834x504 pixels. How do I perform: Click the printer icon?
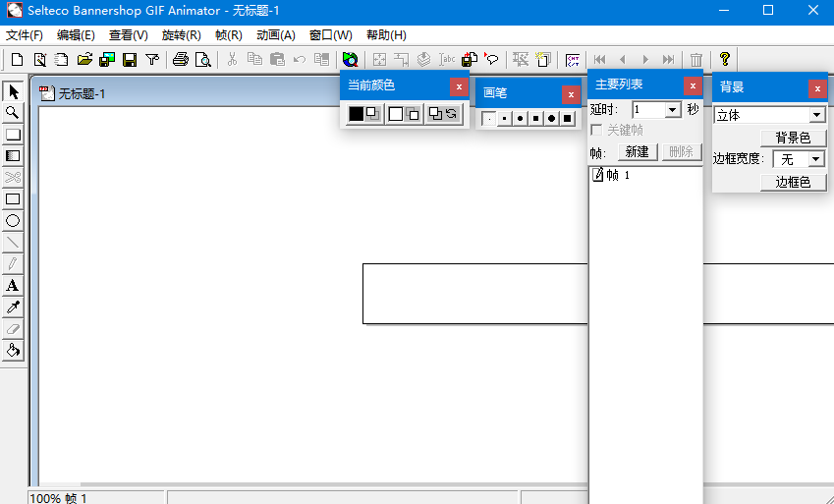(181, 59)
